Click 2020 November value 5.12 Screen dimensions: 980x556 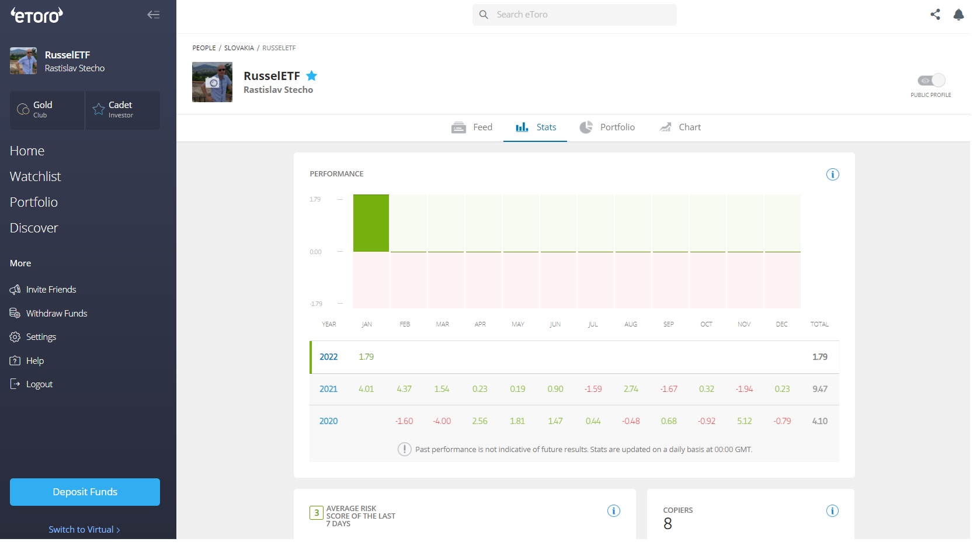click(x=744, y=421)
